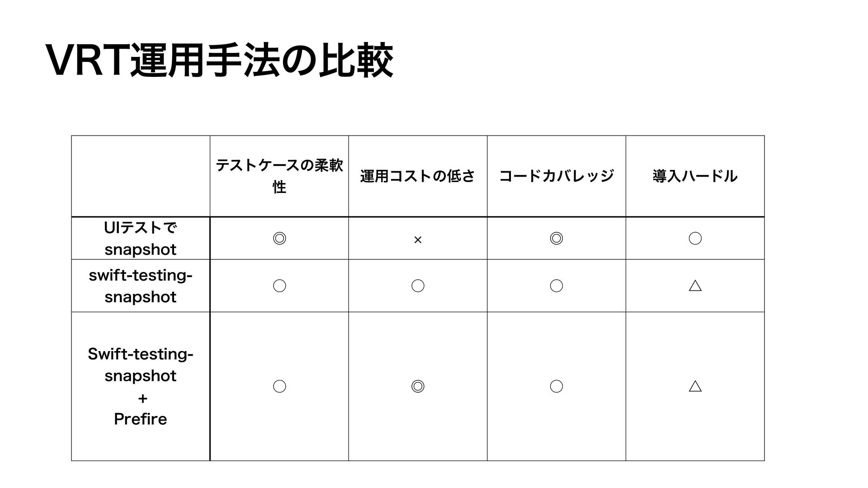Click the Swift-testing-snapshot + Prefire row label
This screenshot has width=868, height=488.
(141, 386)
